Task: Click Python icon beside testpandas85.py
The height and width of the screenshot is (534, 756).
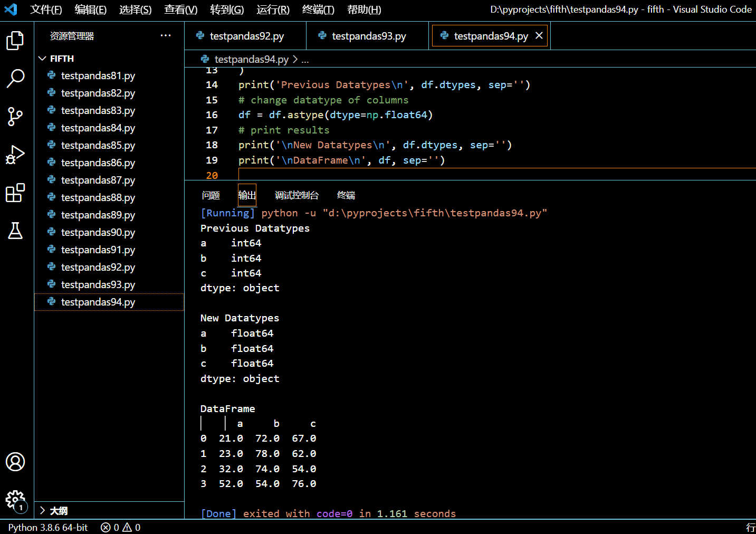Action: pos(52,145)
